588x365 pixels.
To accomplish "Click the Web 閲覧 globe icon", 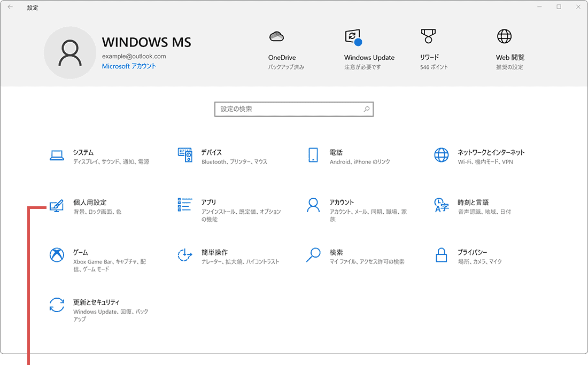I will point(505,36).
